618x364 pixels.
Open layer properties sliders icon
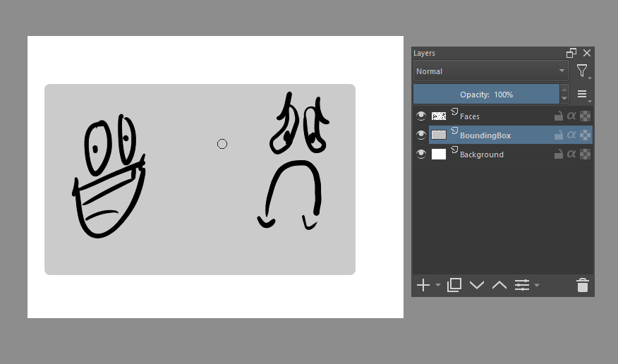point(522,285)
